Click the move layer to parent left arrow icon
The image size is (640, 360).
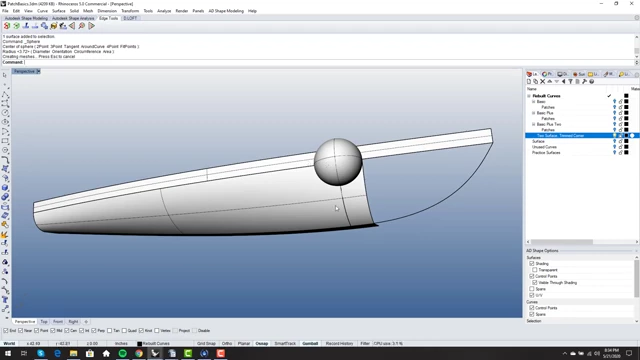click(563, 82)
